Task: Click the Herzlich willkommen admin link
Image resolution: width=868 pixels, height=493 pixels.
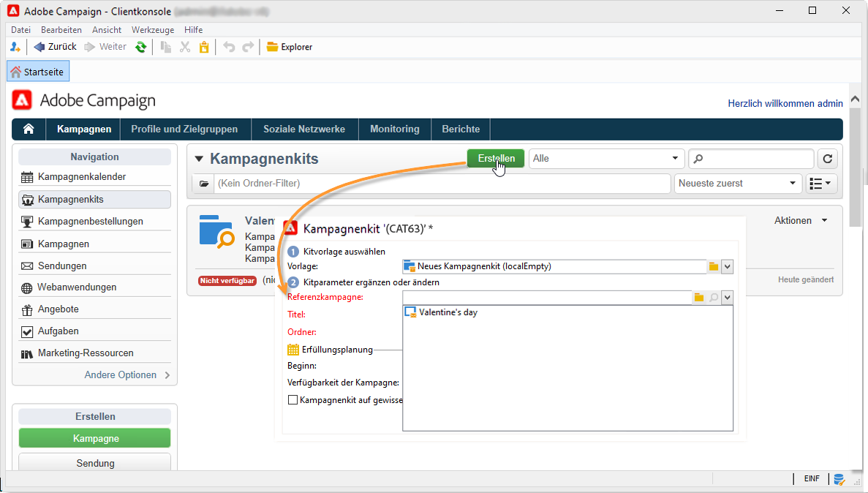Action: 785,104
